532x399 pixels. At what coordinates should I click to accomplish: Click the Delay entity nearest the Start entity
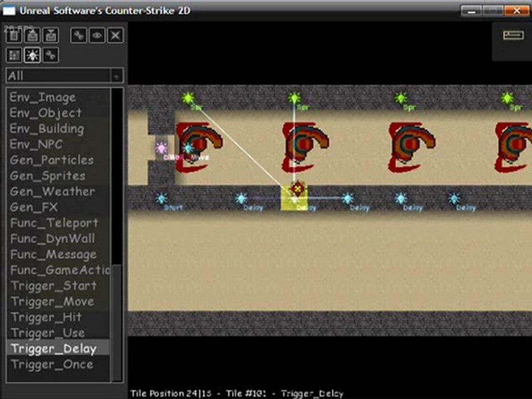(241, 198)
